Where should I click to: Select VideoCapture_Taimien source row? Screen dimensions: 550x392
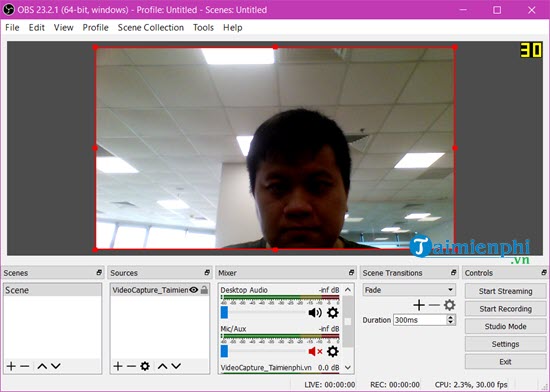pyautogui.click(x=159, y=290)
